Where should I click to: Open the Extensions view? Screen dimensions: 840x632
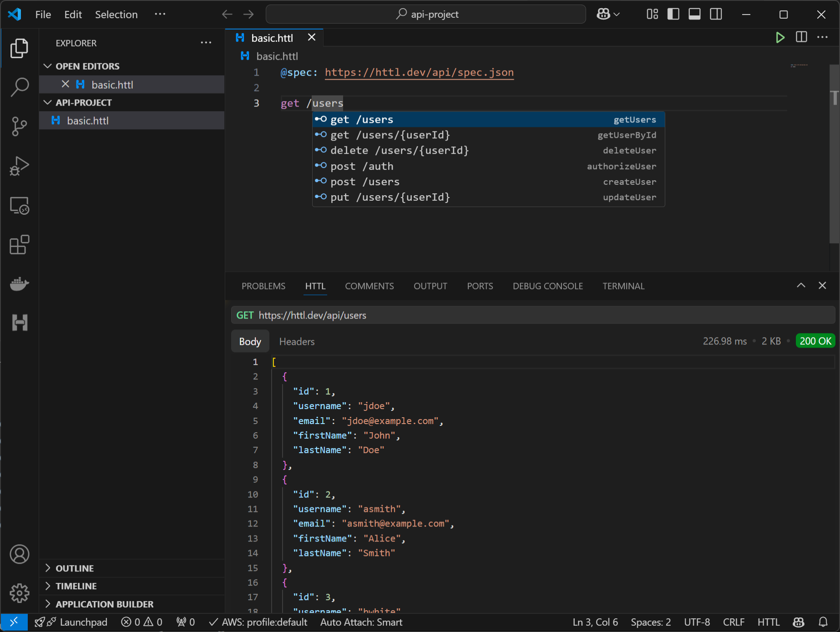coord(19,245)
